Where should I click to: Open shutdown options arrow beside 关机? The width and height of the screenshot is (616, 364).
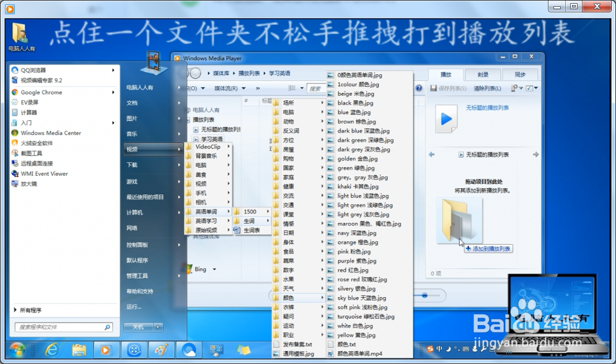(158, 327)
